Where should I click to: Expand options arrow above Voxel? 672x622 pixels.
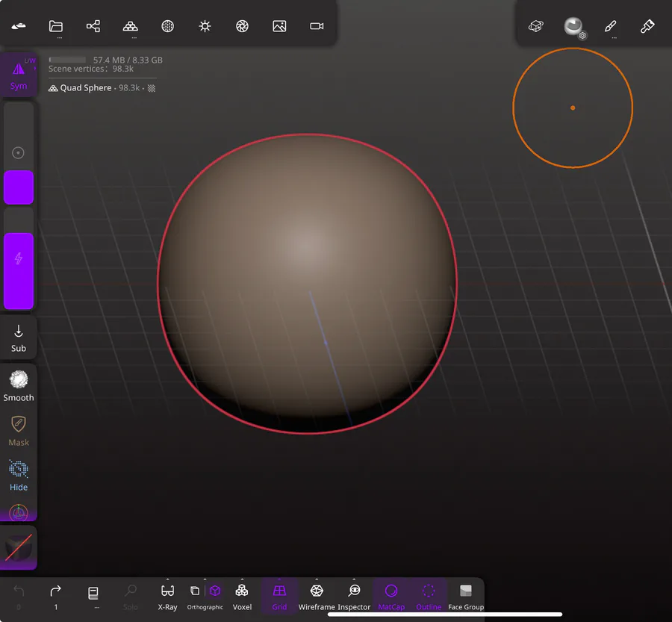point(242,579)
